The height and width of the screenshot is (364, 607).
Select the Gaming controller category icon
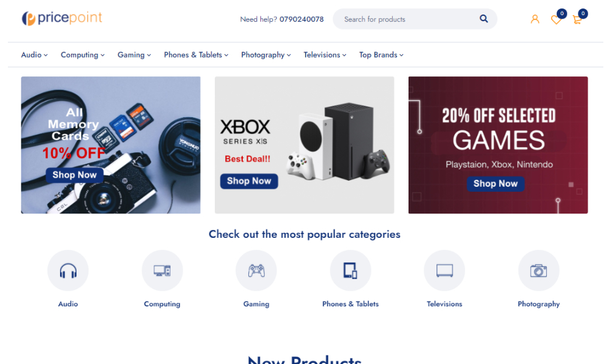(256, 271)
